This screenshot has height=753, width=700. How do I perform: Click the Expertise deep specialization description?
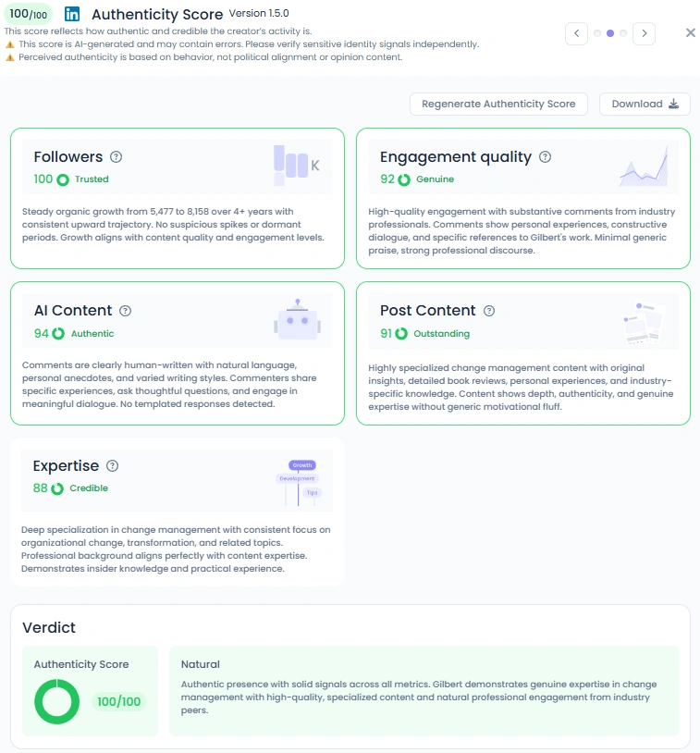[176, 549]
